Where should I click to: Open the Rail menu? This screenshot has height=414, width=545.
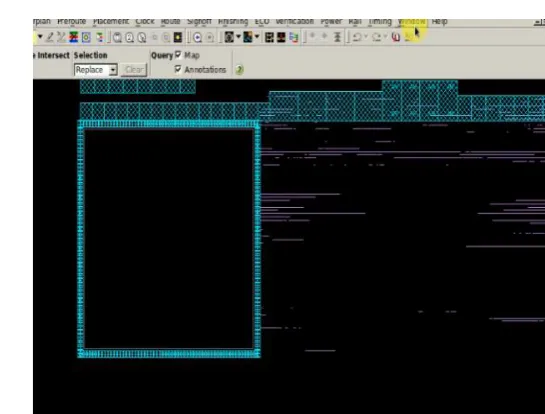[355, 22]
